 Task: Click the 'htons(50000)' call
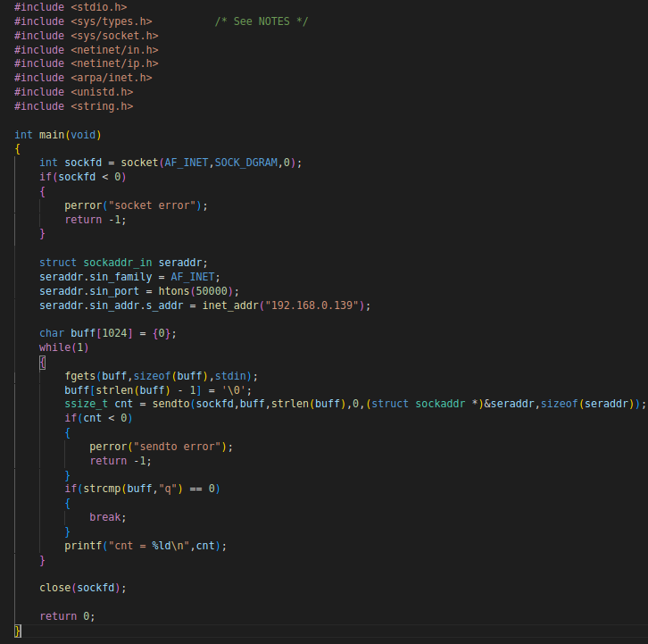[195, 291]
